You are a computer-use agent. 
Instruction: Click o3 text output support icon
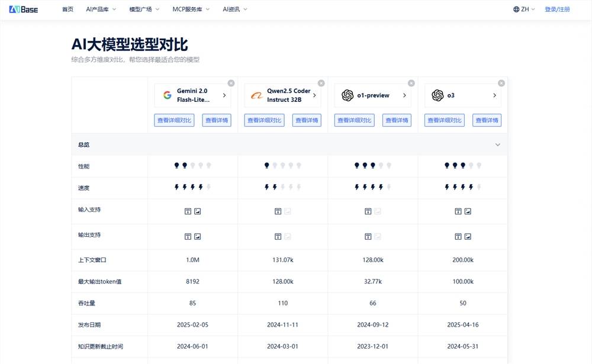pyautogui.click(x=458, y=237)
